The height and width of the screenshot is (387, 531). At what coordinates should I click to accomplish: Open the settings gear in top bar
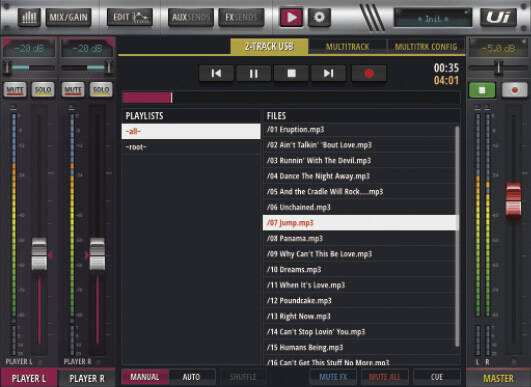coord(319,17)
